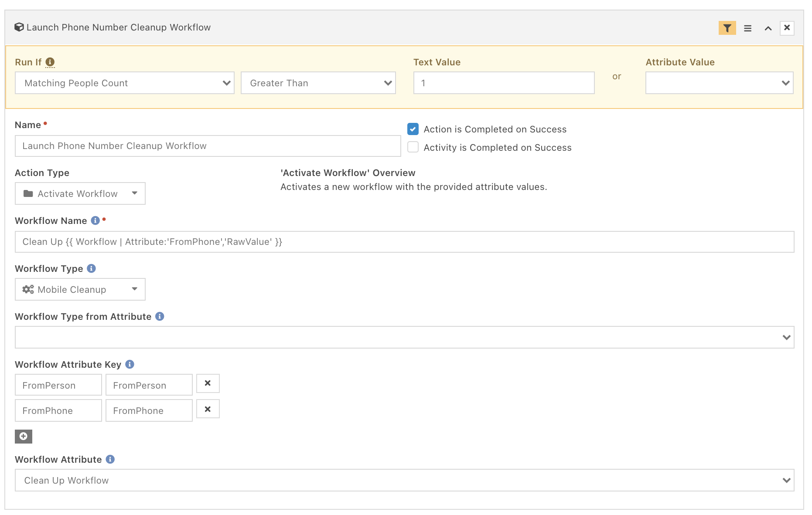
Task: Click 'Activate Workflow' Overview heading text
Action: tap(348, 173)
